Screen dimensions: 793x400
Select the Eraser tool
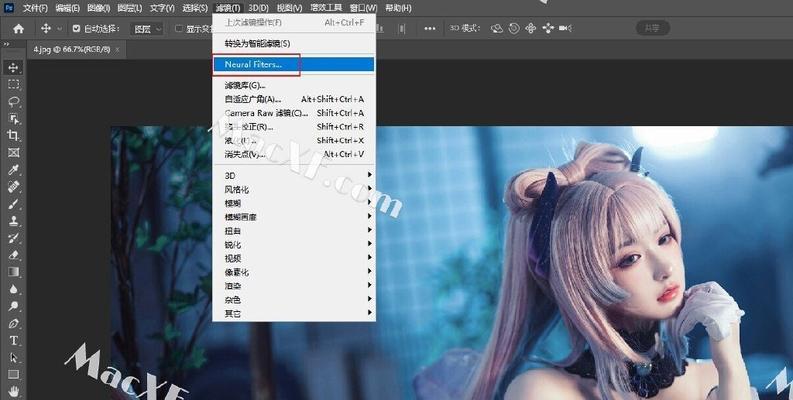click(14, 255)
